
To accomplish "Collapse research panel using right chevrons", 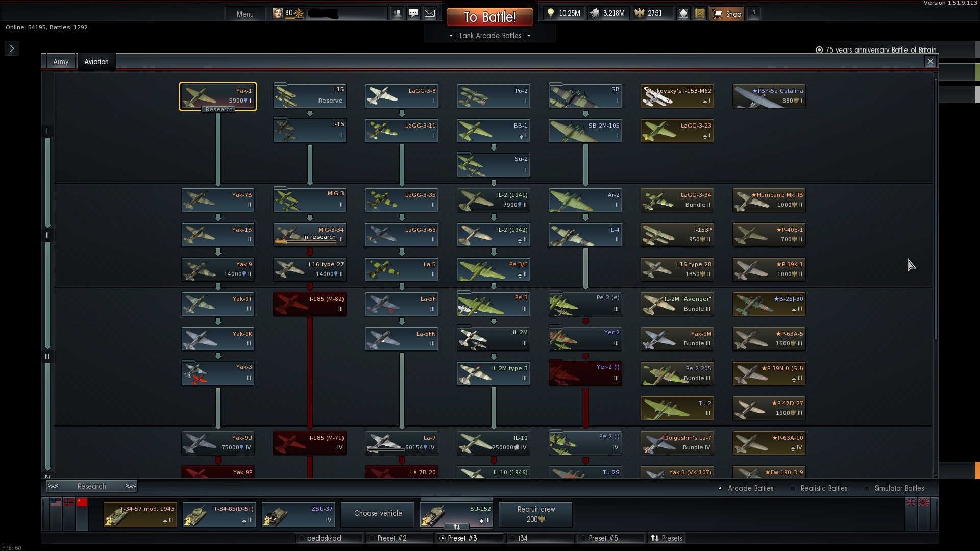I will pos(131,486).
